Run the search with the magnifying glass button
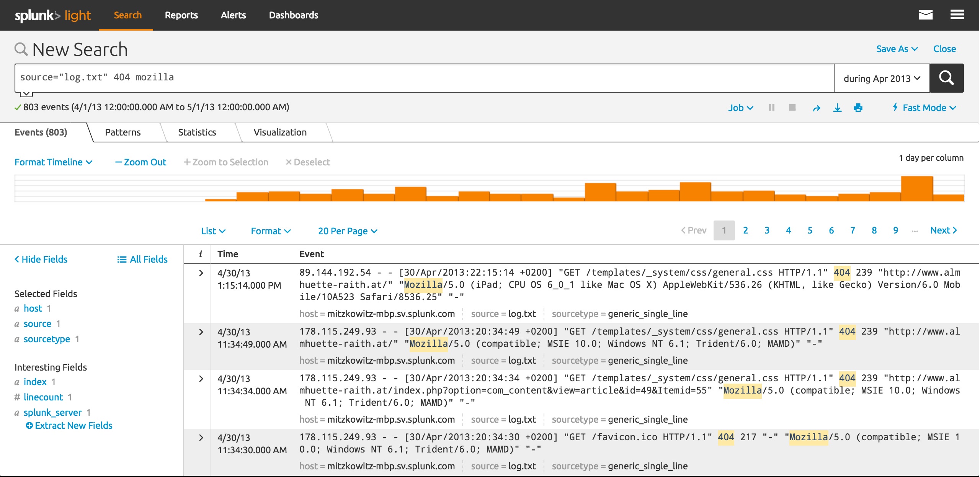980x477 pixels. click(946, 78)
